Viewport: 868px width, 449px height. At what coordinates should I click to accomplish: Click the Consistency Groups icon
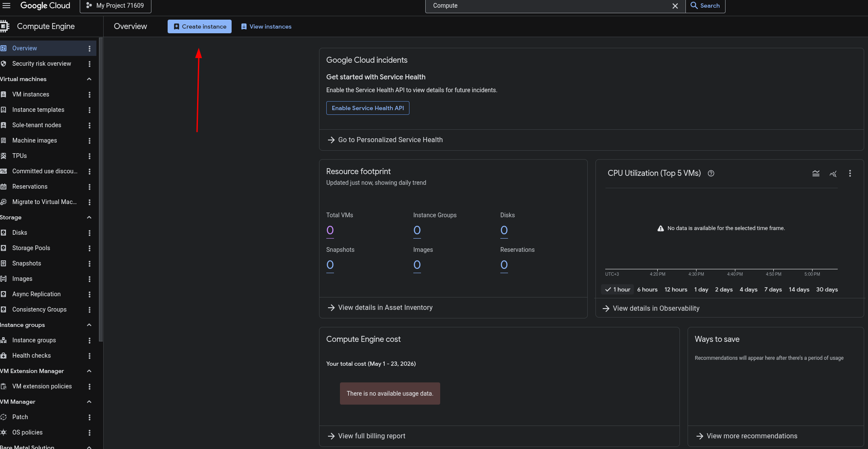click(3, 309)
